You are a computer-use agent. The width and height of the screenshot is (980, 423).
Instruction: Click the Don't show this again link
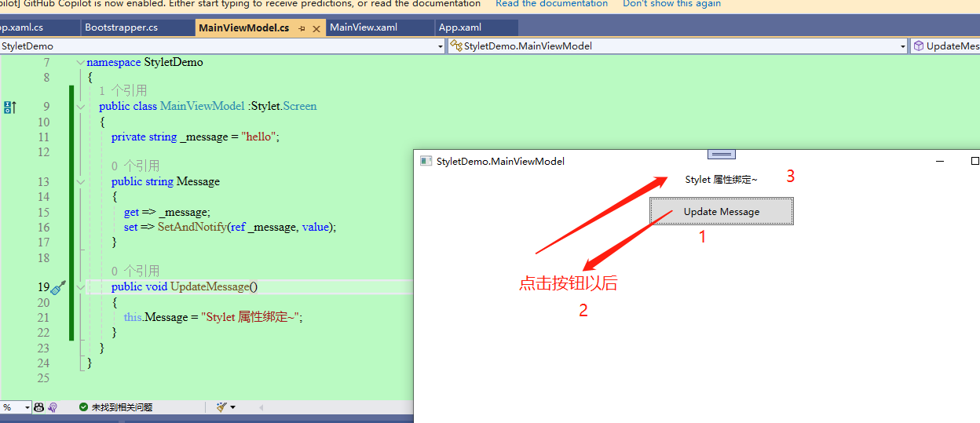[x=671, y=4]
